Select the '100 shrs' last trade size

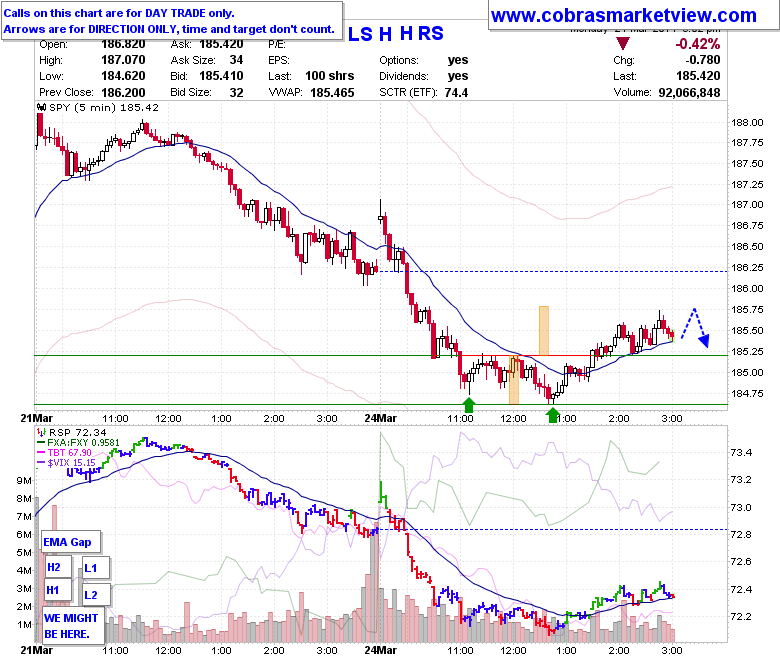pos(329,76)
